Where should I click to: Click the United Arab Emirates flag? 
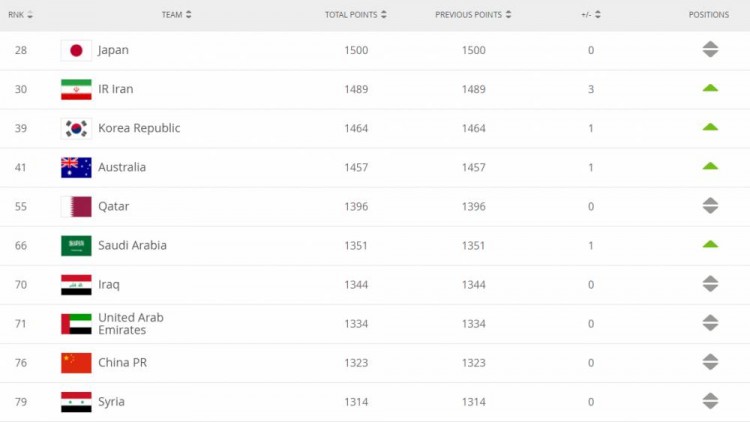pos(76,324)
